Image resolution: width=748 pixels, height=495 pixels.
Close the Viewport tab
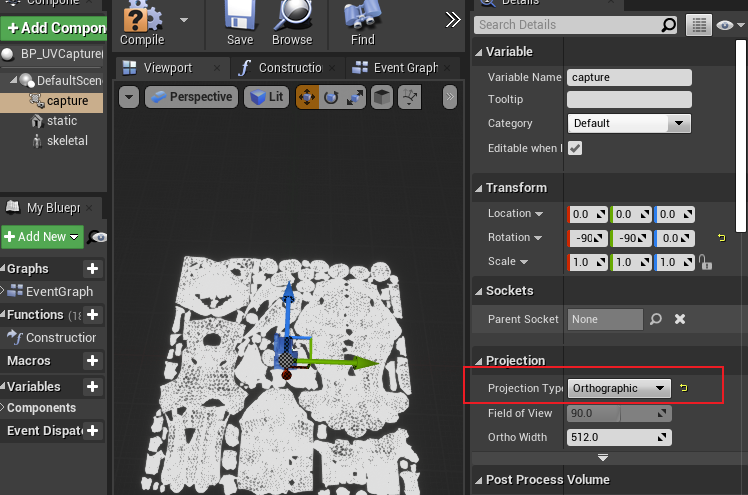tap(217, 68)
